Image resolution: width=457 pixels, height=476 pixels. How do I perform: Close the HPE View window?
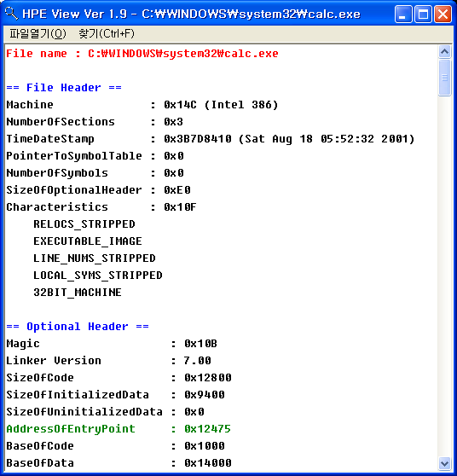[443, 15]
